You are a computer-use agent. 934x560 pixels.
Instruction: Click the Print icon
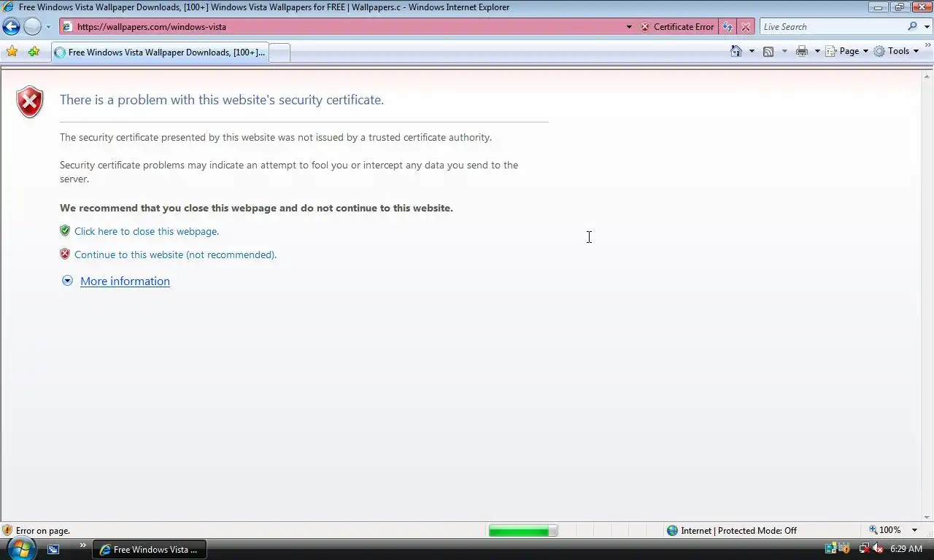point(802,51)
